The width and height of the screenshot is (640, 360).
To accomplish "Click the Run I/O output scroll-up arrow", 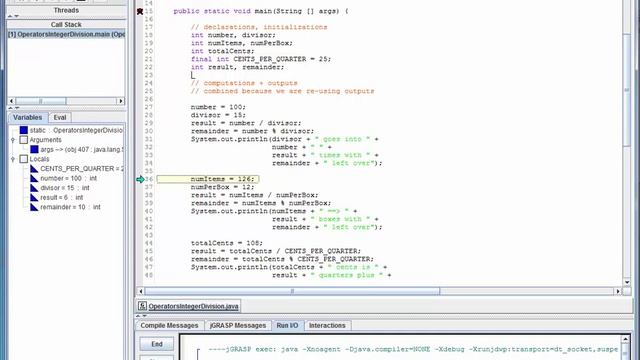I will click(625, 339).
